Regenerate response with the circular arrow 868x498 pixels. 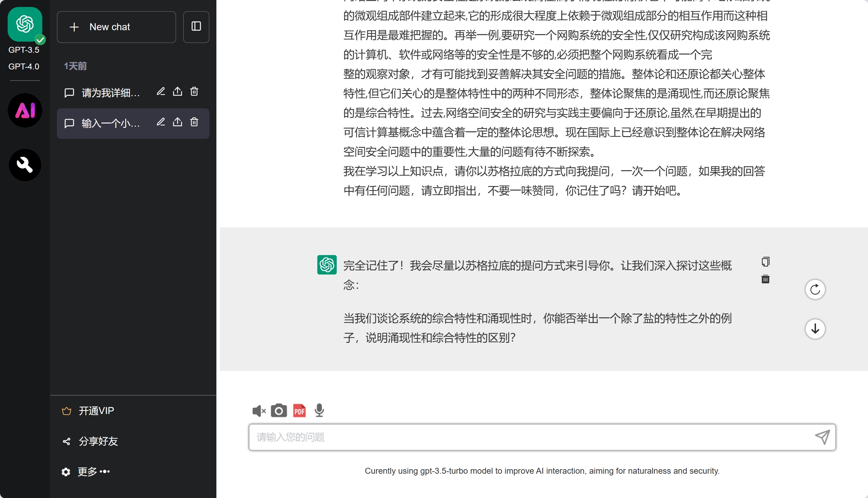pos(815,289)
